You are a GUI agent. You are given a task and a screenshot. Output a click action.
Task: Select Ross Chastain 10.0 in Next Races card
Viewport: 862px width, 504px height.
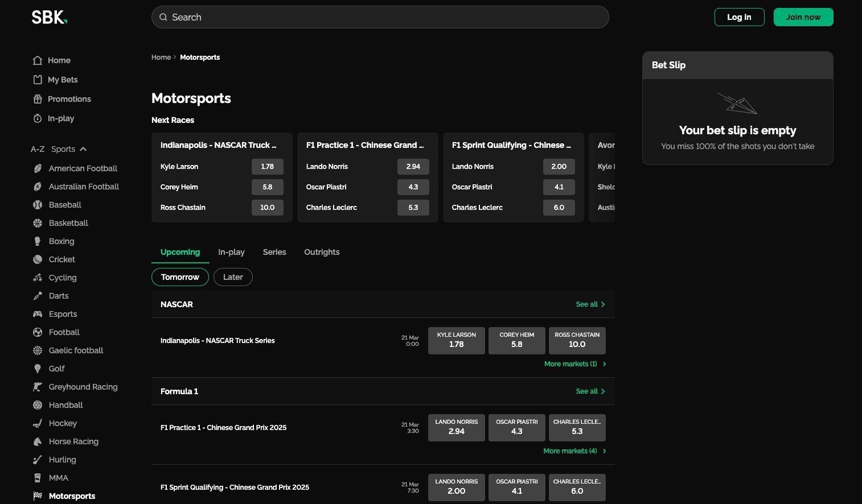click(x=268, y=208)
